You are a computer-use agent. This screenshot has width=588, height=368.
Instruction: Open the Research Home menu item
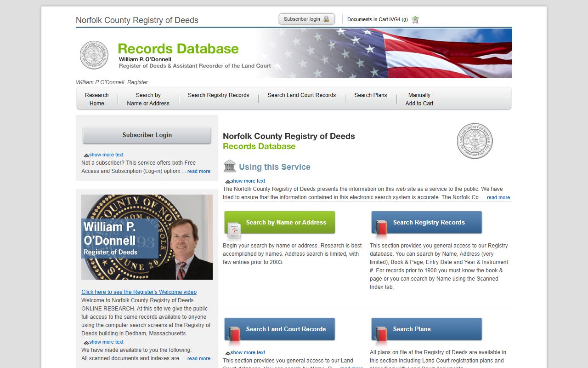(97, 99)
